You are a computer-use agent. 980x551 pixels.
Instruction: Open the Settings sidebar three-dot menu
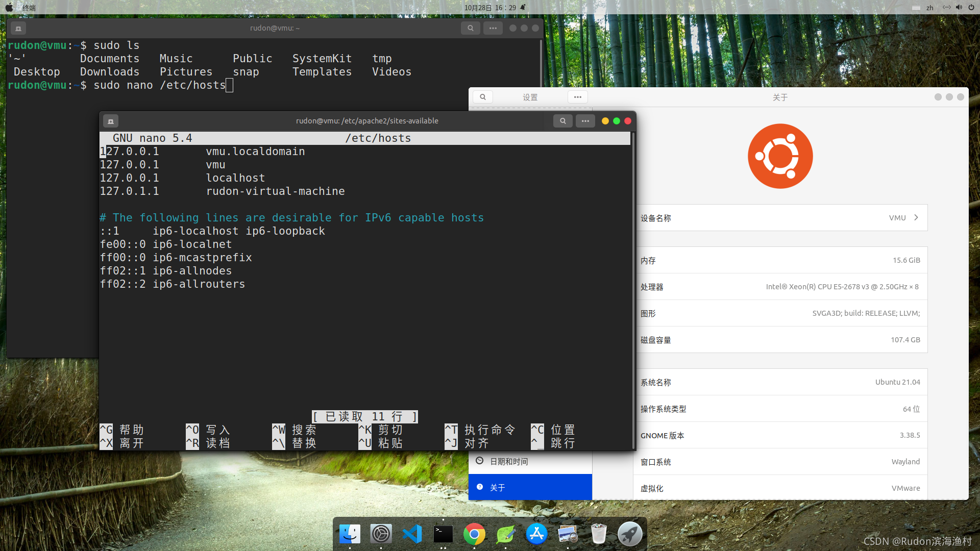(x=577, y=97)
